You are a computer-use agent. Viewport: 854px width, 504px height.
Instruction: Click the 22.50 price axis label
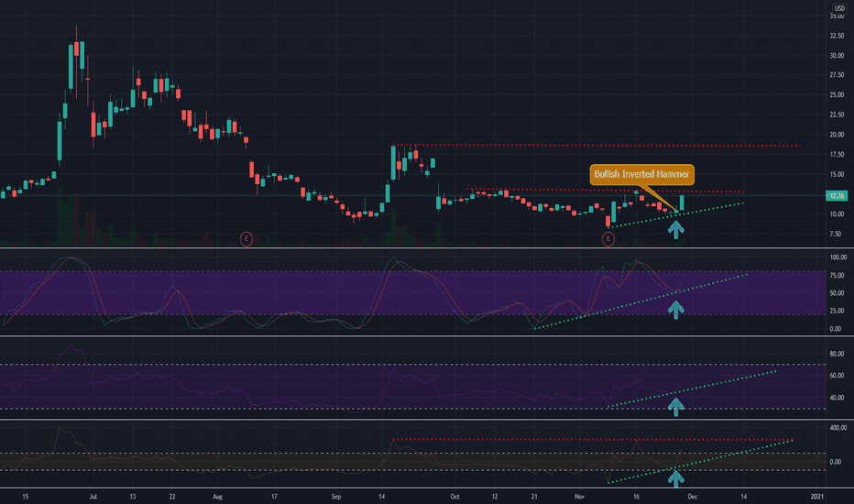pos(837,115)
